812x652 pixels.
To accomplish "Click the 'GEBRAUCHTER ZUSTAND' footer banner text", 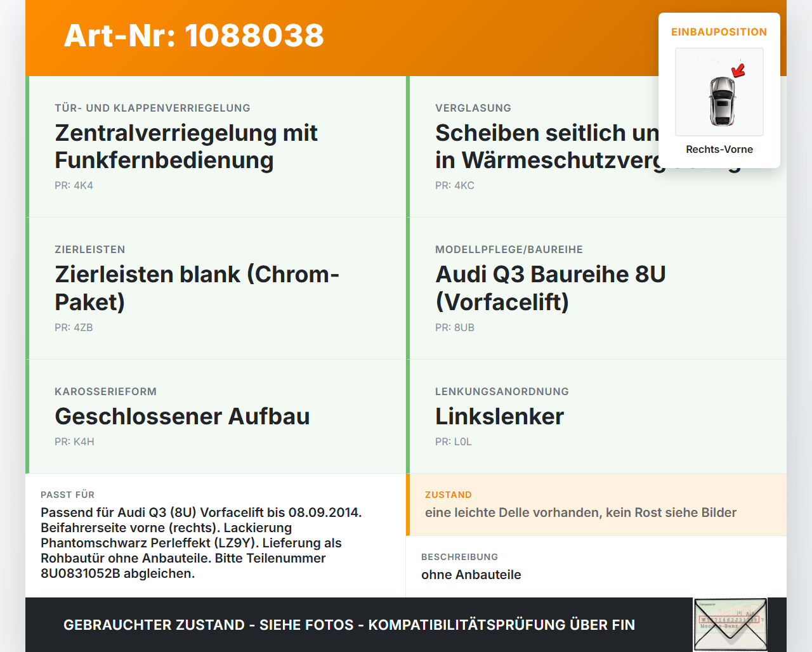I will point(349,625).
